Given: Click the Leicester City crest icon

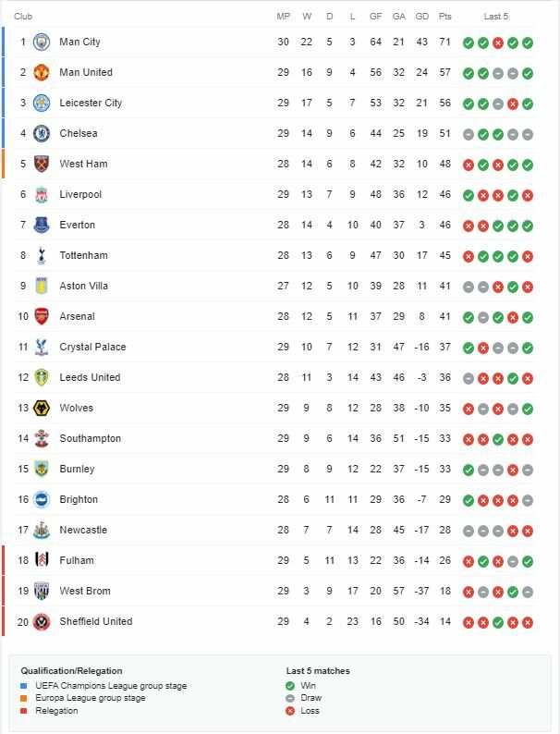Looking at the screenshot, I should point(41,103).
